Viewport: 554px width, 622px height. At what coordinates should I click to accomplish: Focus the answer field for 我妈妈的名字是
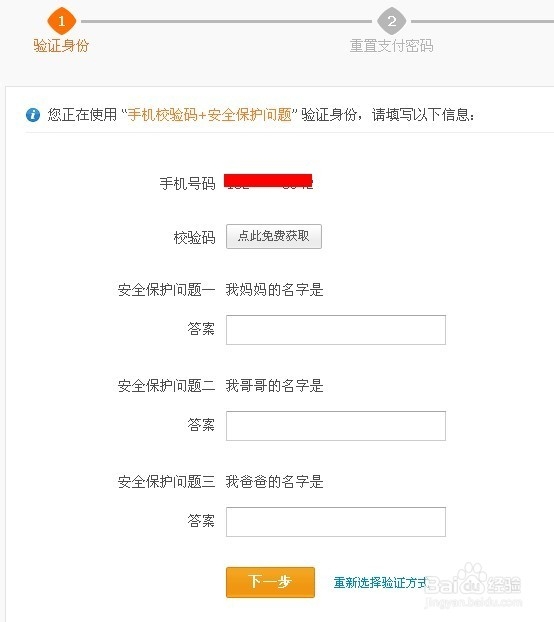pos(336,330)
